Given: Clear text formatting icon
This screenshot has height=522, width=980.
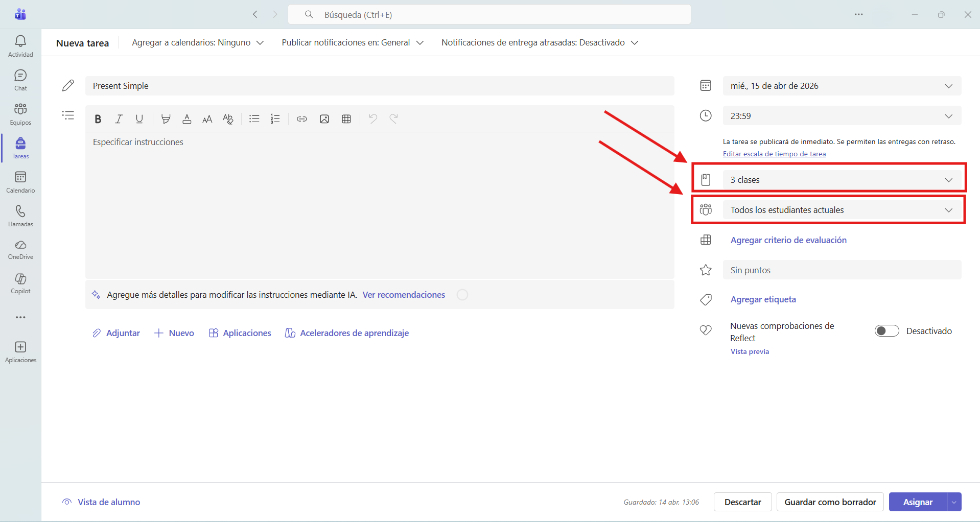Looking at the screenshot, I should (228, 119).
